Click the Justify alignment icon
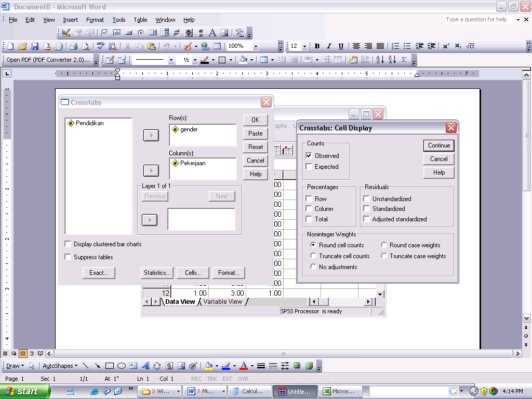This screenshot has height=399, width=532. 380,46
